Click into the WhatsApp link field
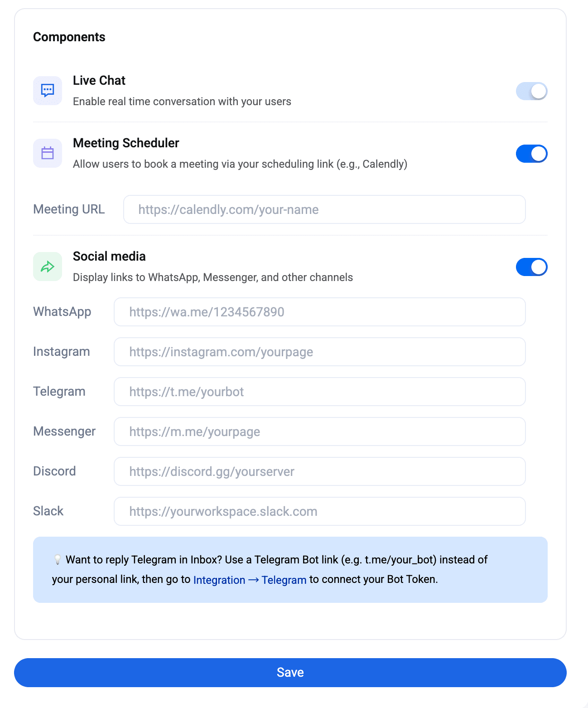 pos(320,312)
